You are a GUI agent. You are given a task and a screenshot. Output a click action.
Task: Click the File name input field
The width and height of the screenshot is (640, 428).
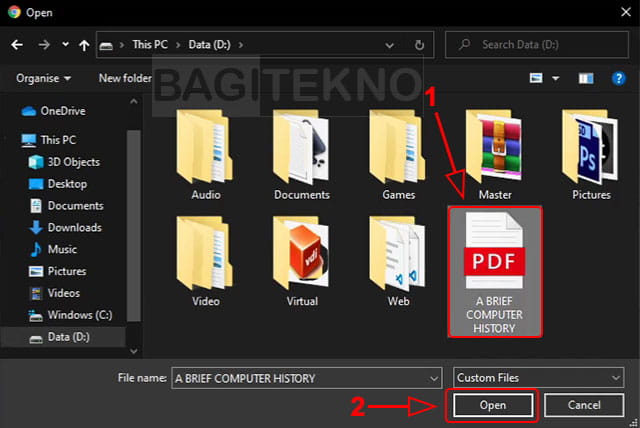click(x=300, y=378)
